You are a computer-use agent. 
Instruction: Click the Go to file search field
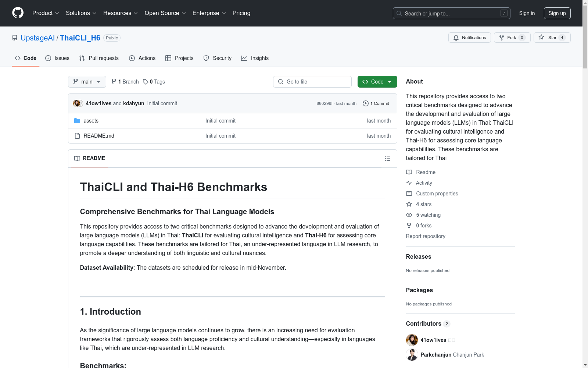pyautogui.click(x=312, y=82)
